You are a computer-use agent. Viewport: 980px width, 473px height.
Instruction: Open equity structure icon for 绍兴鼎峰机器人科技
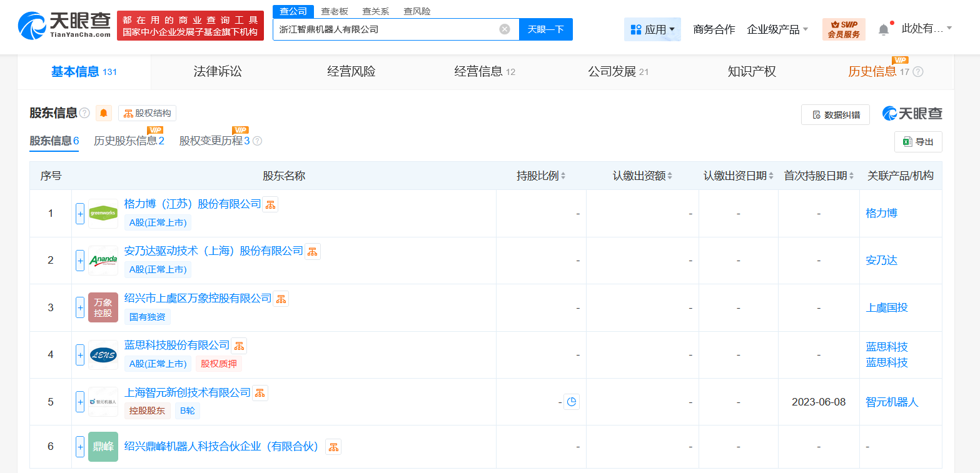333,447
